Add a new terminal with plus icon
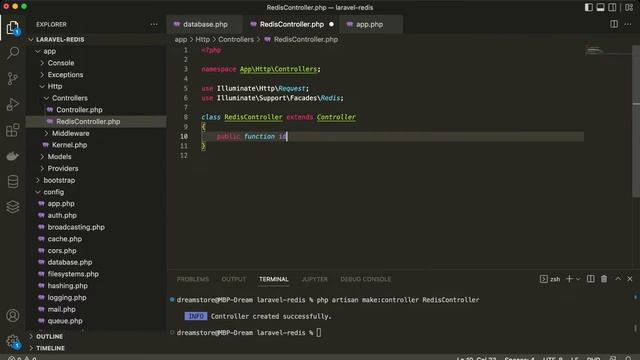This screenshot has width=640, height=360. (x=569, y=279)
